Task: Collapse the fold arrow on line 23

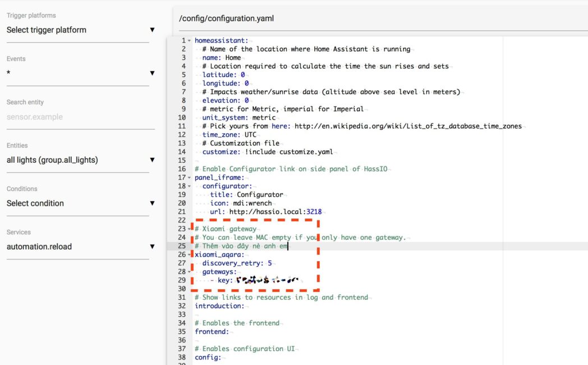Action: click(x=190, y=229)
